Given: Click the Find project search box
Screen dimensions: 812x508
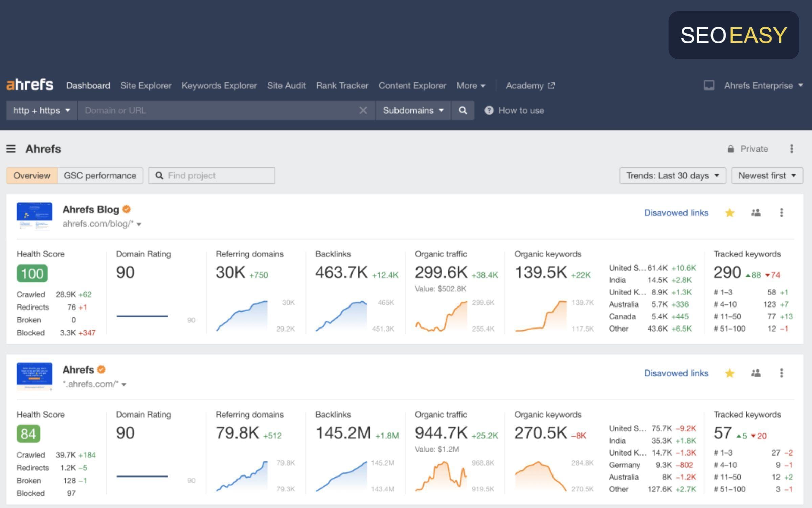Looking at the screenshot, I should pyautogui.click(x=211, y=175).
